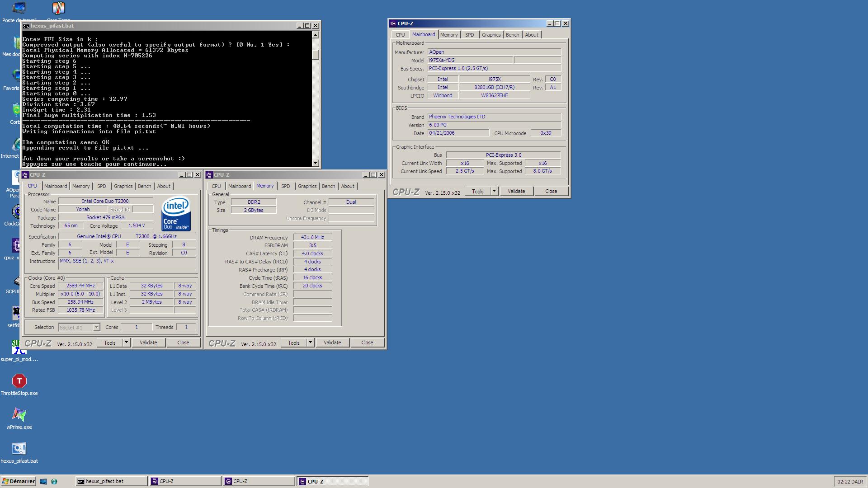This screenshot has height=488, width=868.
Task: Click Intel Core Duo logo in CPU-Z
Action: click(x=176, y=214)
